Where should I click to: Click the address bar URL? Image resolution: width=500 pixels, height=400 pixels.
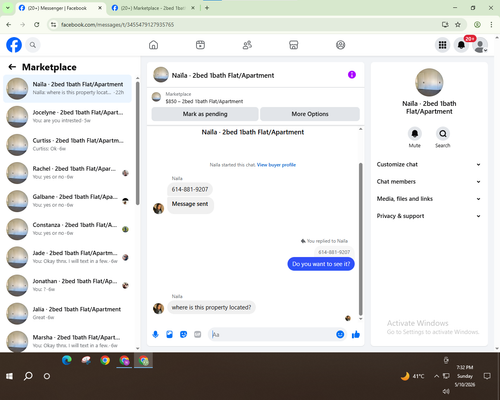117,25
